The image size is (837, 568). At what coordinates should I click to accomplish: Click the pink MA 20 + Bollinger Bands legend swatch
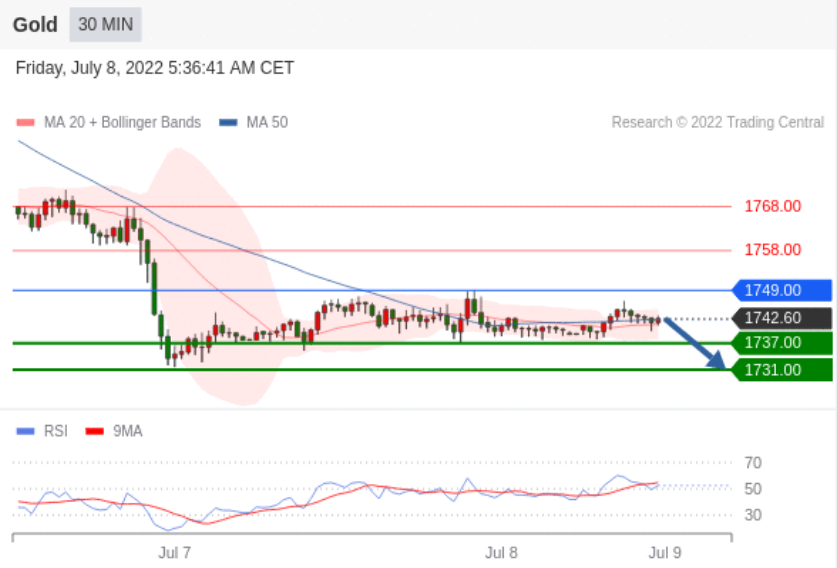[x=26, y=123]
